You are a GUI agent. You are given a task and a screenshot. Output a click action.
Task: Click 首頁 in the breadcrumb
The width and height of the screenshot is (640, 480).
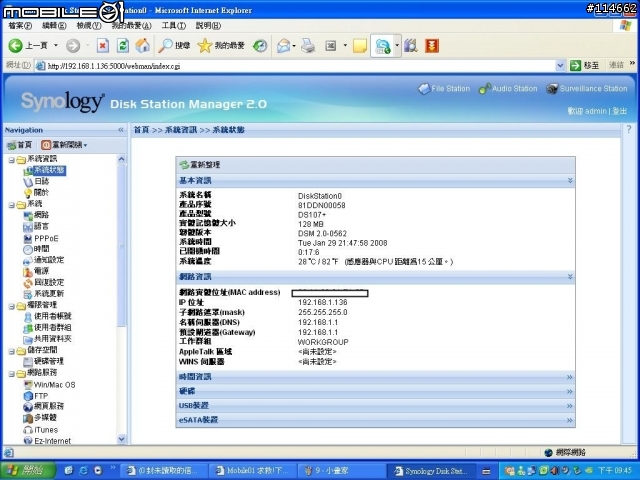tap(142, 130)
